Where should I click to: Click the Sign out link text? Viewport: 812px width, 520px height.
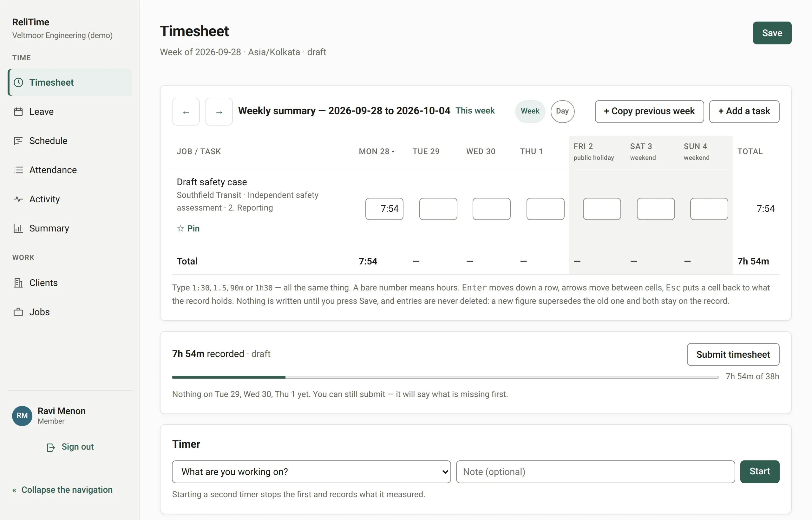click(77, 447)
